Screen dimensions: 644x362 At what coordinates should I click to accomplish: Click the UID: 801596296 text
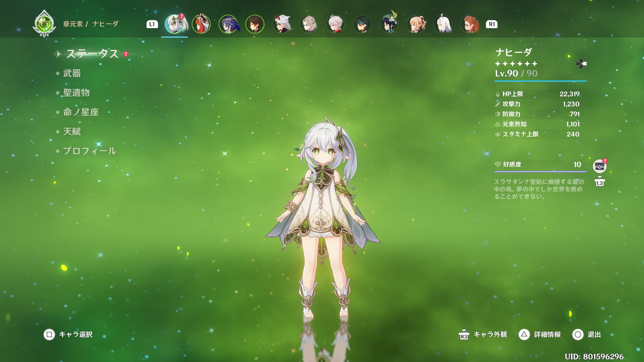pyautogui.click(x=594, y=356)
